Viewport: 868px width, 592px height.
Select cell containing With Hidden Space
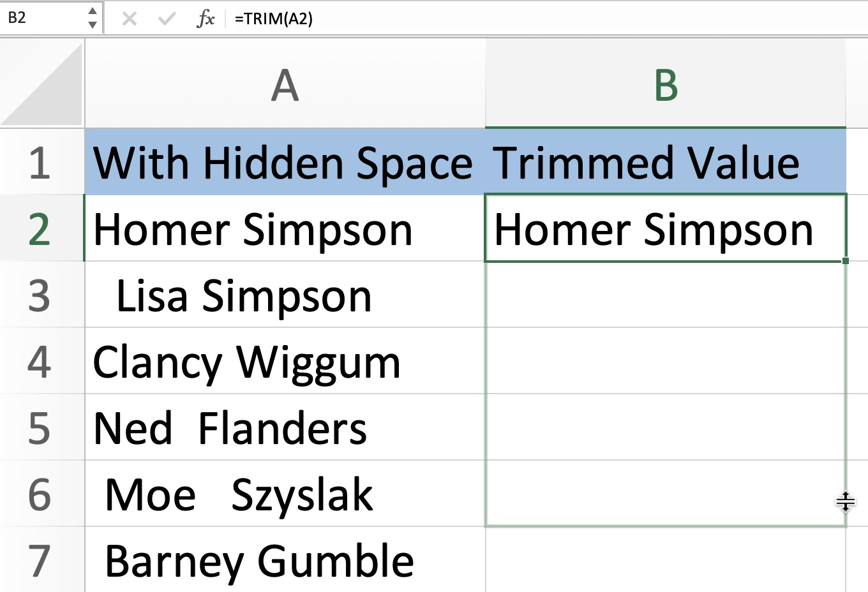285,162
